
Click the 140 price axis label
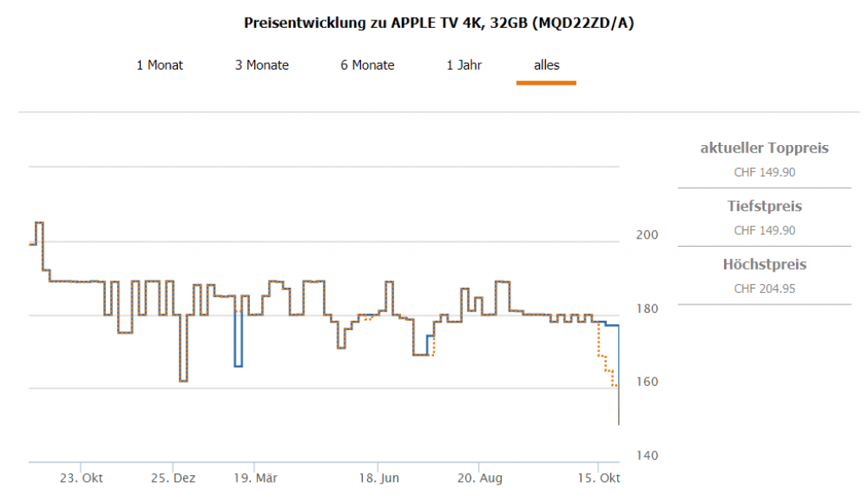(647, 456)
